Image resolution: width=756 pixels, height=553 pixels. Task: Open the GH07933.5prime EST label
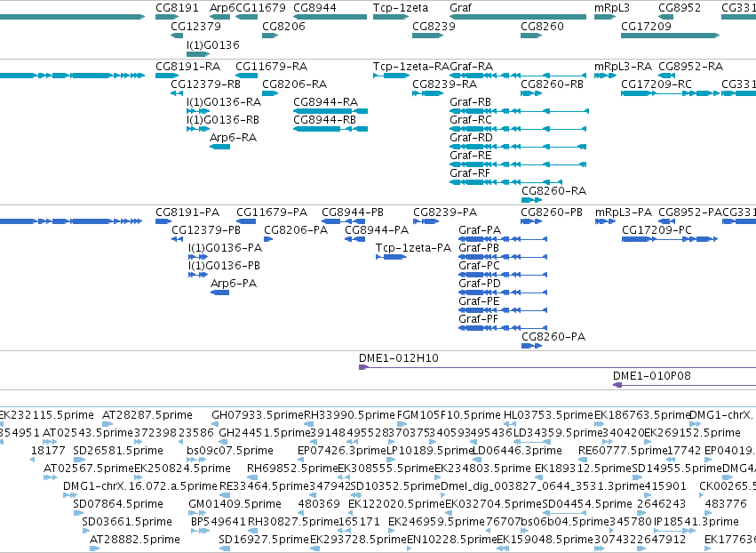258,414
